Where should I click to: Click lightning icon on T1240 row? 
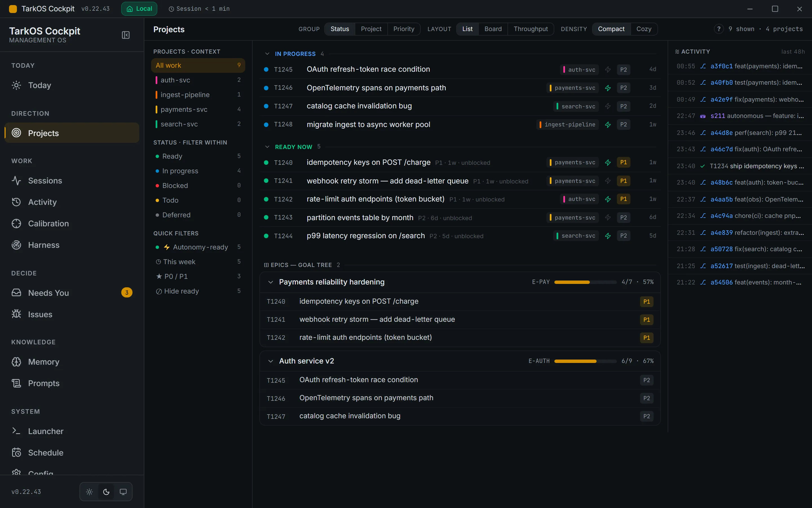point(608,163)
